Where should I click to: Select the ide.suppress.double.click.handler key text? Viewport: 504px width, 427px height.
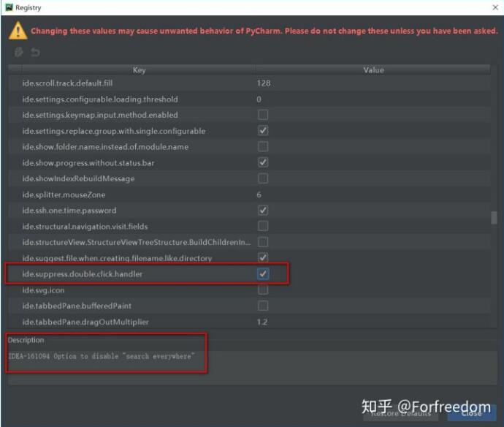(x=83, y=274)
